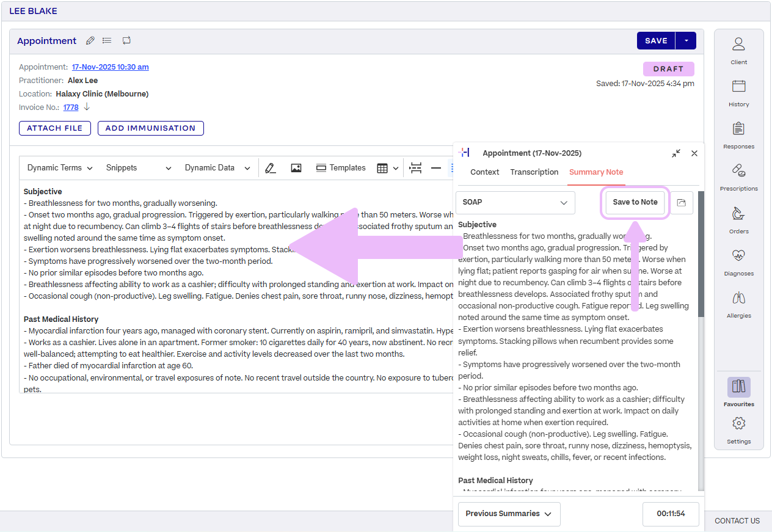Click the ATTACH FILE button
772x532 pixels.
[x=55, y=128]
